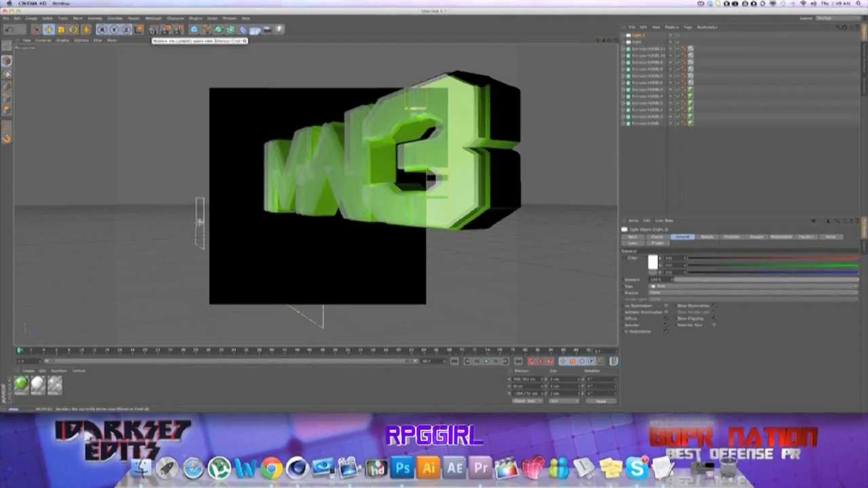Adjust the red color slider
Screen dimensions: 868x488
tap(773, 258)
